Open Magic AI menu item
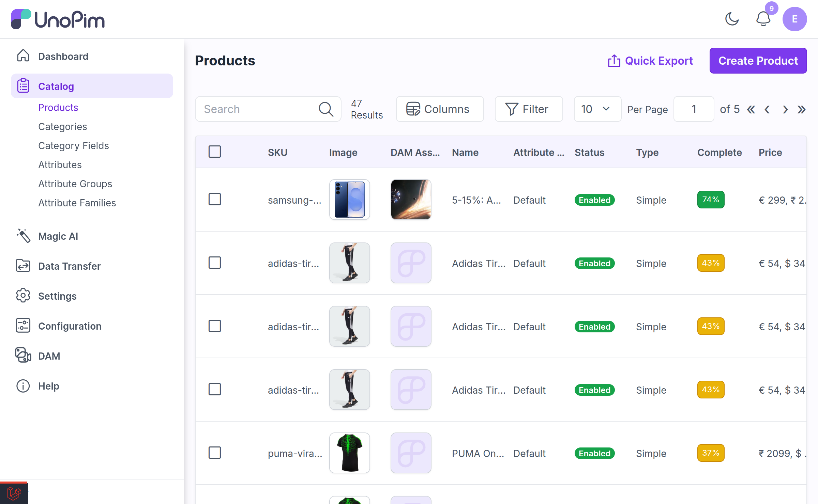The height and width of the screenshot is (504, 818). click(x=92, y=236)
